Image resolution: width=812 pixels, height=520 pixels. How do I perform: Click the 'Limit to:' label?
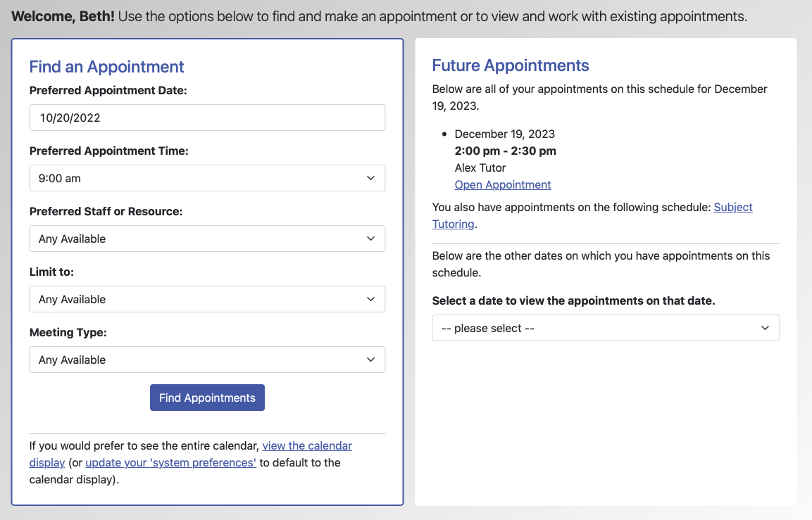coord(51,272)
